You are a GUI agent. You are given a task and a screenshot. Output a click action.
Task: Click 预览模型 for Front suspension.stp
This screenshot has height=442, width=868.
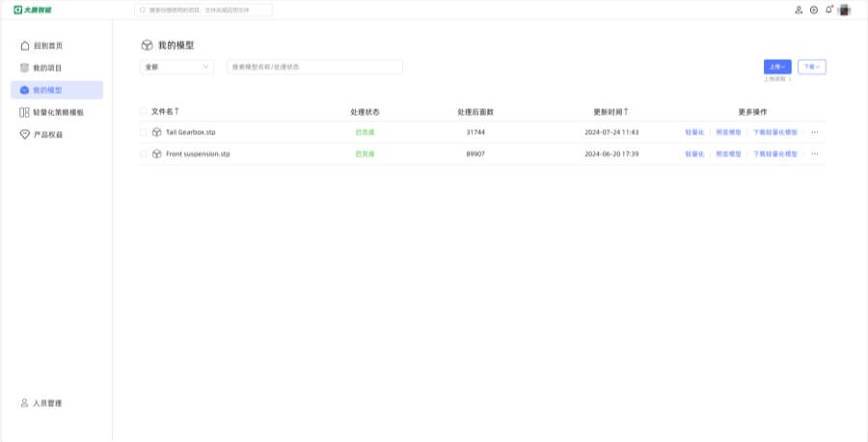(728, 154)
